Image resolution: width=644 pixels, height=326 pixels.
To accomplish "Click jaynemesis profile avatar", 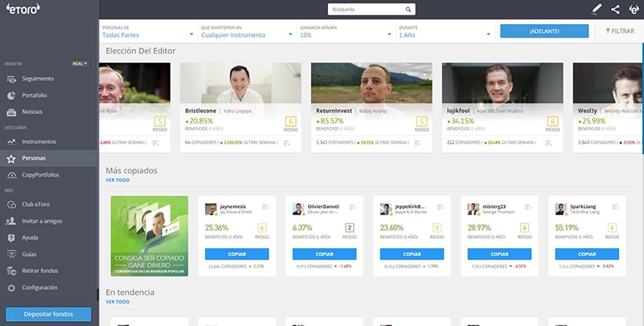I will click(211, 209).
